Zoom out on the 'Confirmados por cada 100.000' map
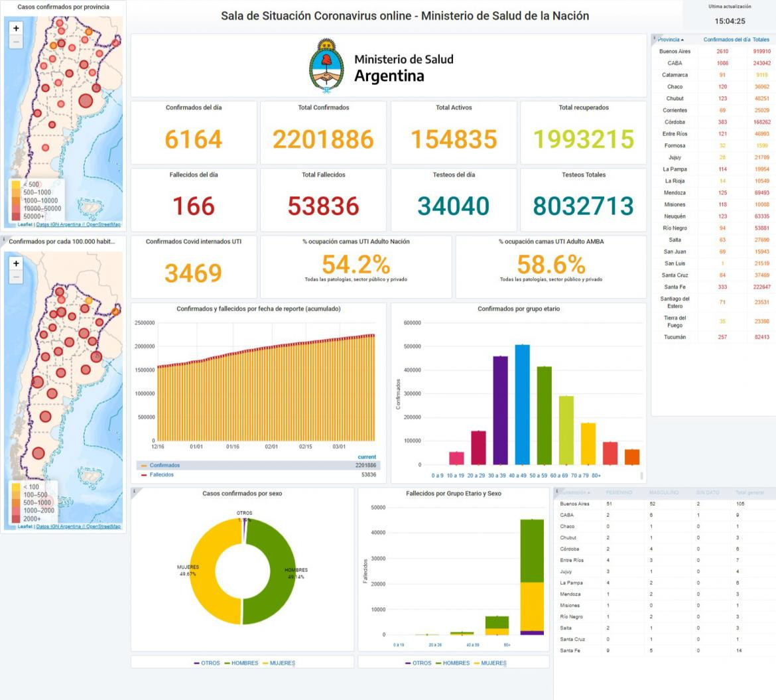776x700 pixels. (x=17, y=277)
